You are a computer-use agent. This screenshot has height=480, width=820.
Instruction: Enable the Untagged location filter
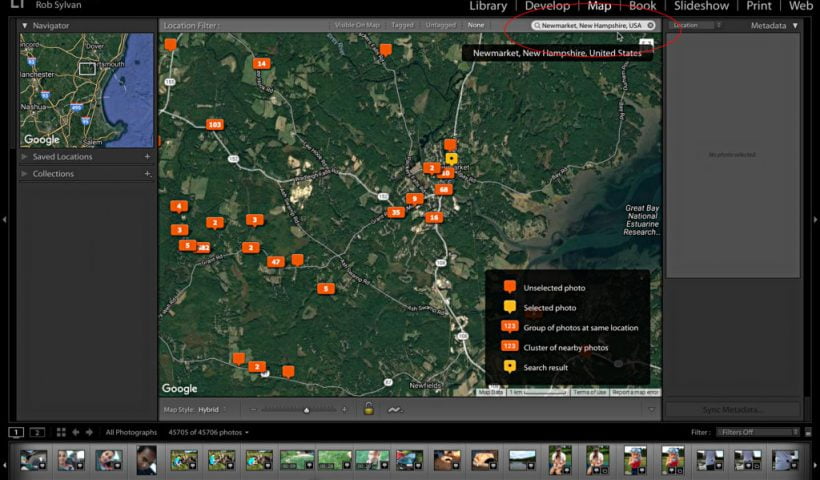(x=440, y=25)
